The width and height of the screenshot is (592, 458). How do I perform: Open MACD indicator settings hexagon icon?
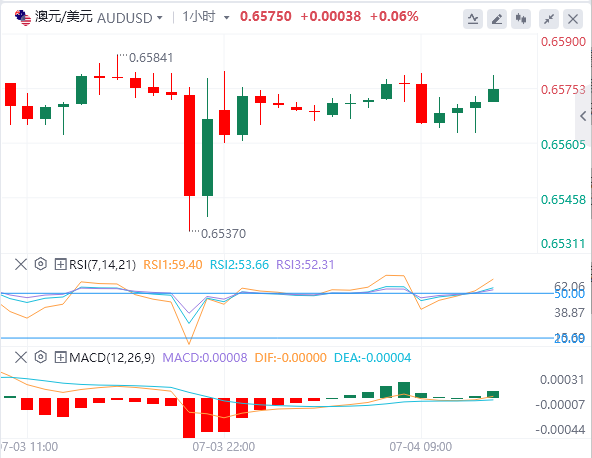(40, 357)
